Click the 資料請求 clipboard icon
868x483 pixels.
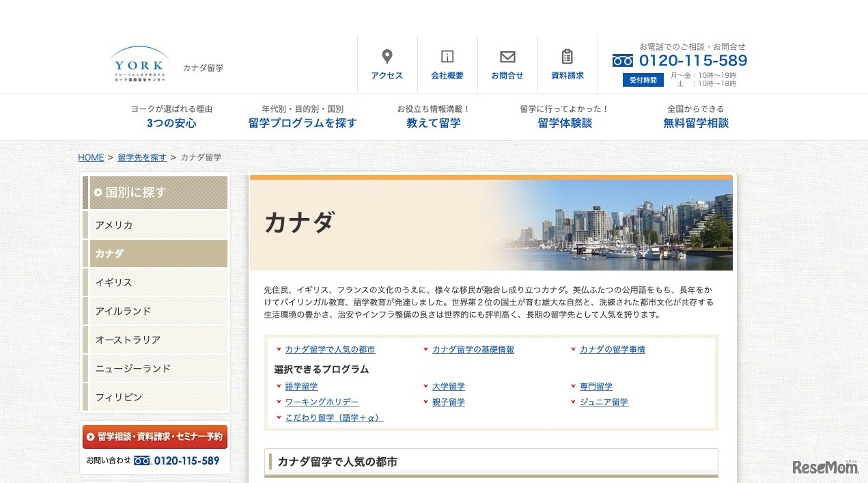[x=568, y=57]
